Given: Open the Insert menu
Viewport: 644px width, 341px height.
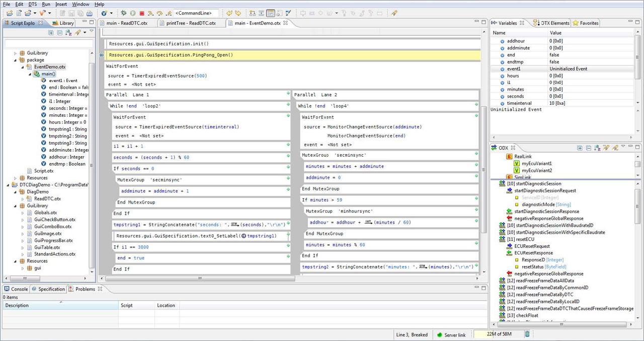Looking at the screenshot, I should 61,4.
